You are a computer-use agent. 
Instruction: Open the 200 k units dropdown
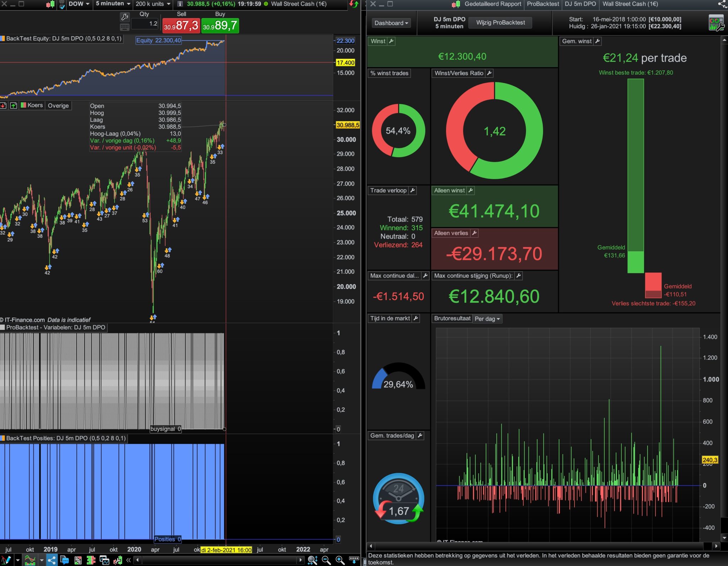point(153,4)
